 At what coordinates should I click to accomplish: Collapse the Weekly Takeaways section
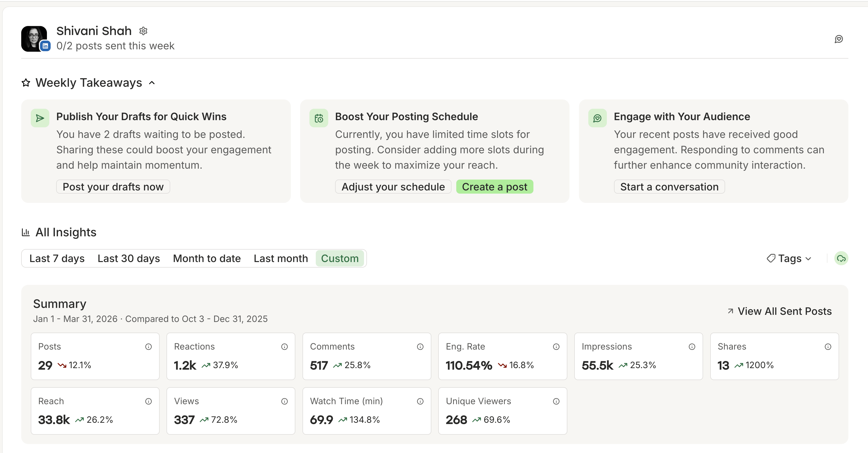[x=152, y=83]
